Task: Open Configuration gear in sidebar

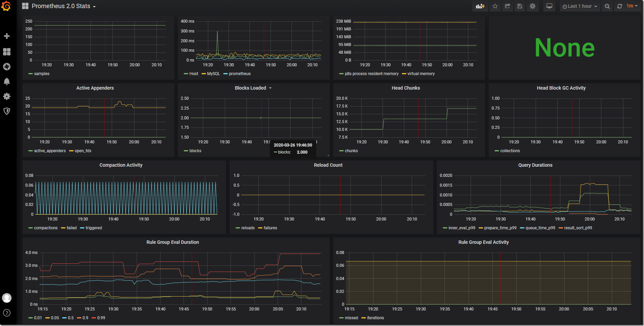Action: (x=7, y=96)
